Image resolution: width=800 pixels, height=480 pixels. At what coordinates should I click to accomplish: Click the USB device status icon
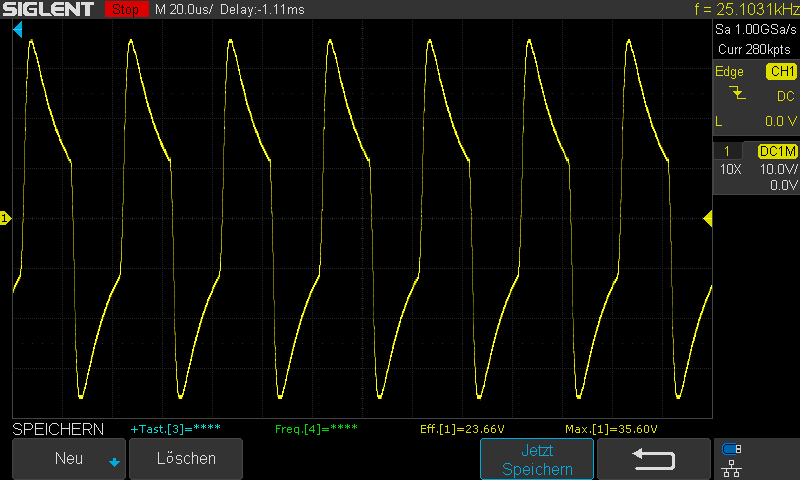[732, 449]
